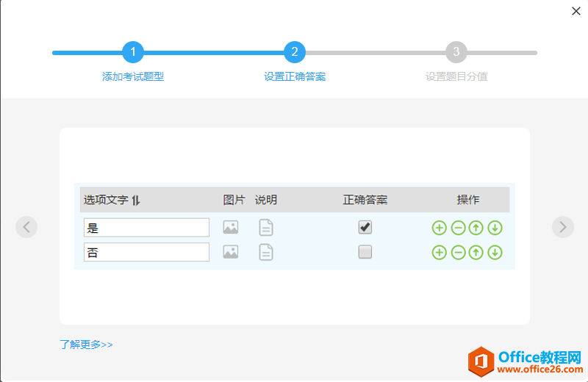Open the description icon for option 是
Image resolution: width=588 pixels, height=382 pixels.
[266, 228]
